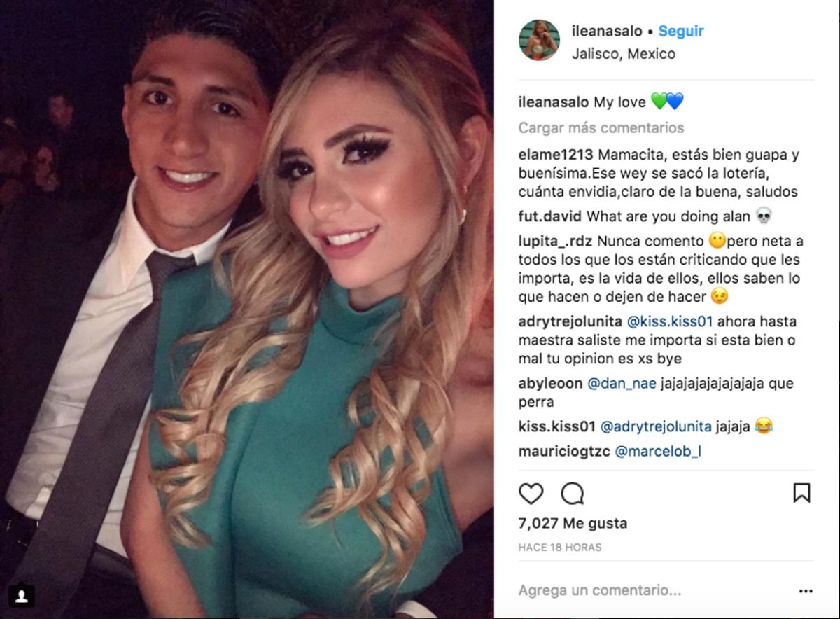
Task: Open the HACE 18 HORAS timestamp link
Action: (560, 548)
